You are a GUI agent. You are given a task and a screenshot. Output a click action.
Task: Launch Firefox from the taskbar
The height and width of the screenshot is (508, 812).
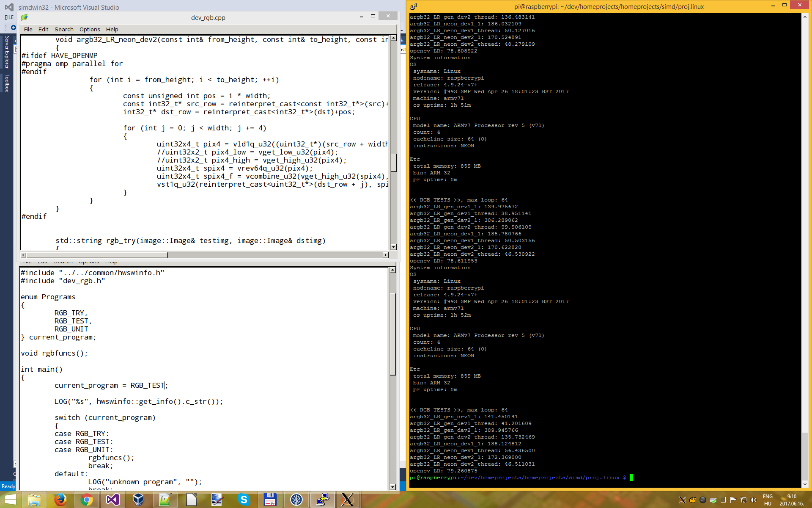60,500
